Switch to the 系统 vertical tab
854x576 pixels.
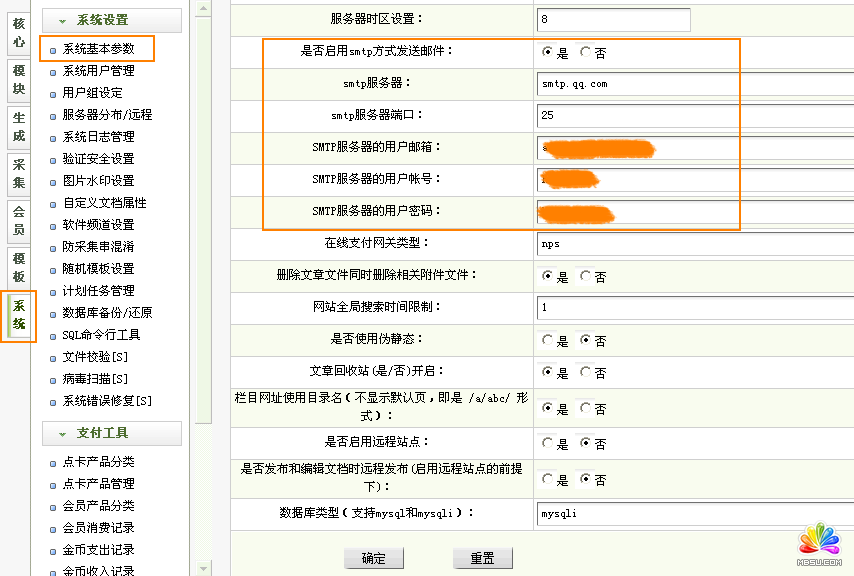coord(19,316)
